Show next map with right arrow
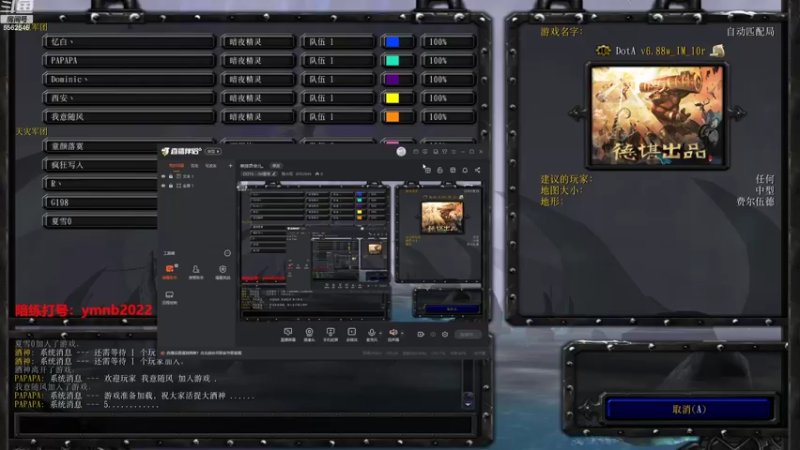Screen dimensions: 800x450 (737, 113)
